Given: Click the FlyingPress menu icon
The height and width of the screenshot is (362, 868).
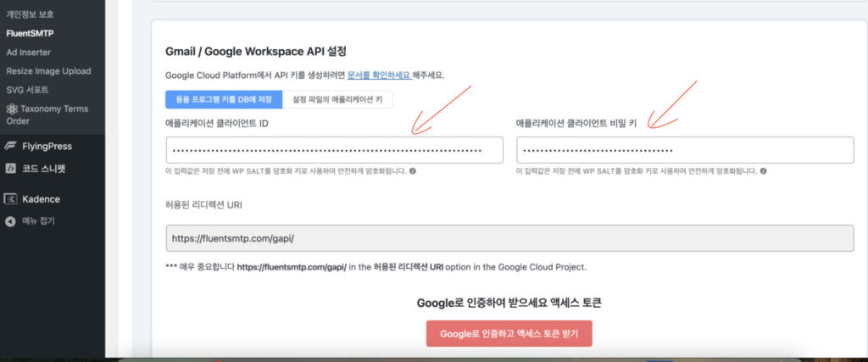Looking at the screenshot, I should click(x=10, y=146).
